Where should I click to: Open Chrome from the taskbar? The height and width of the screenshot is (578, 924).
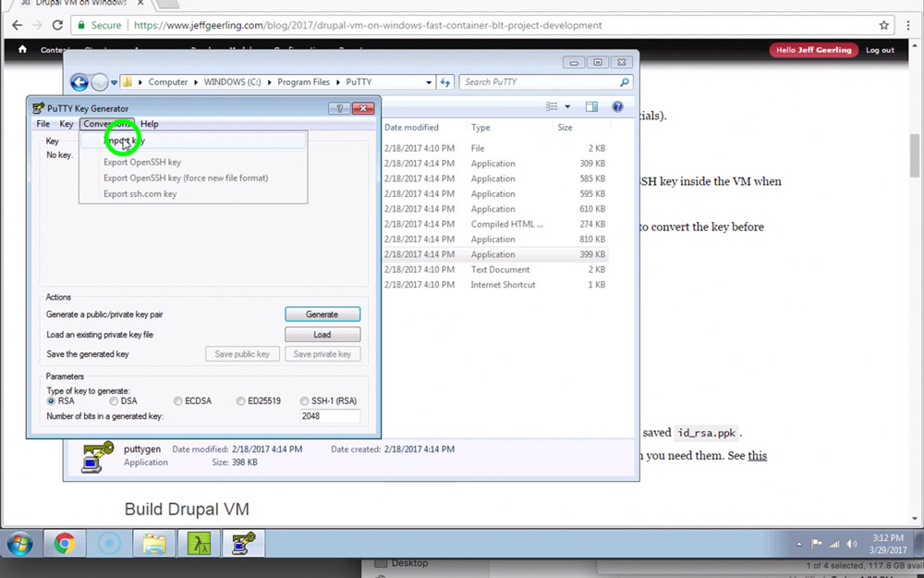(x=65, y=543)
